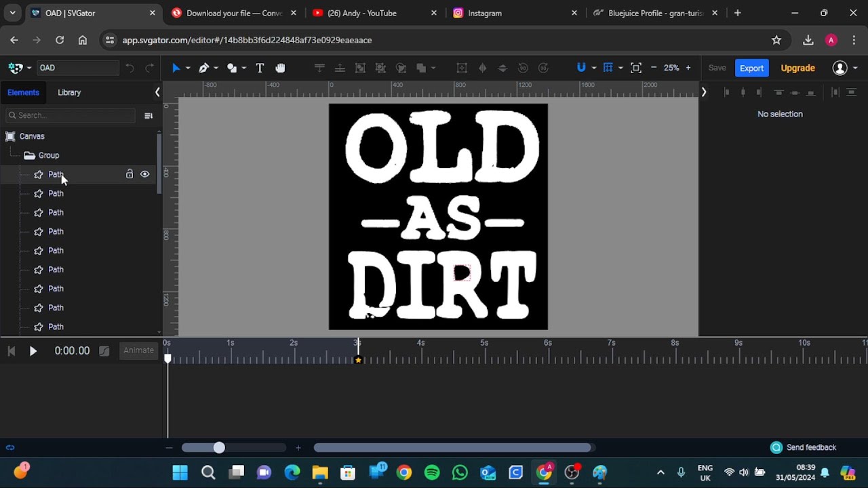Click the Rotate 90 counterclockwise icon
Viewport: 868px width, 488px height.
[523, 68]
